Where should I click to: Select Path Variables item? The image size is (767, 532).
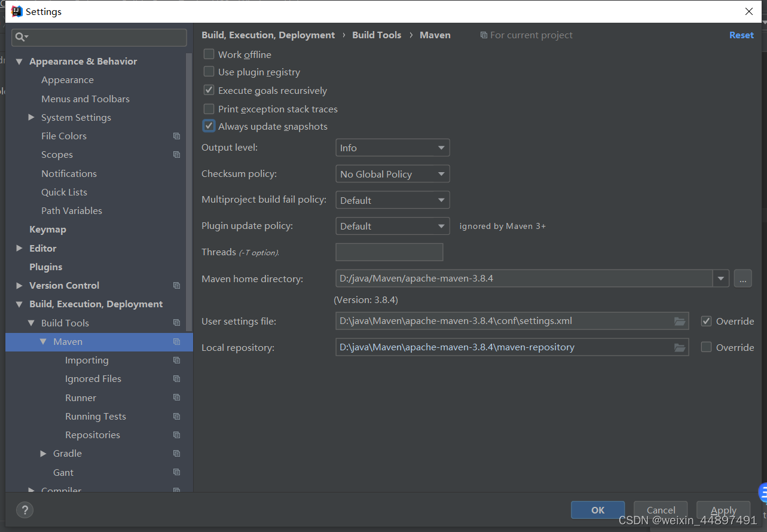(x=72, y=211)
